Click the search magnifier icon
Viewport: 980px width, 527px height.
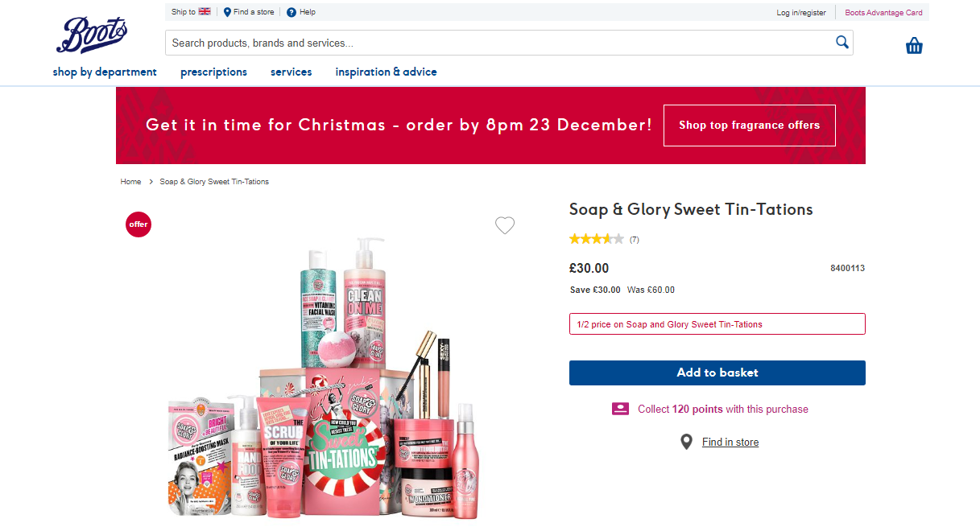[x=841, y=42]
